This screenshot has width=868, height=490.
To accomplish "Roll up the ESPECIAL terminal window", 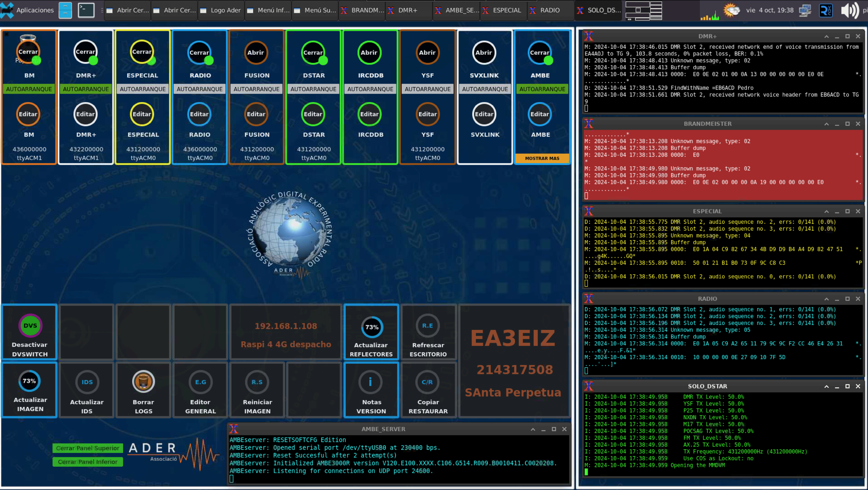I will [826, 211].
